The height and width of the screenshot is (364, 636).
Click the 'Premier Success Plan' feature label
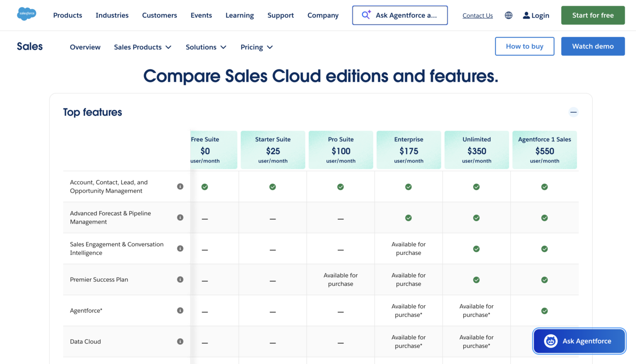[x=99, y=280]
